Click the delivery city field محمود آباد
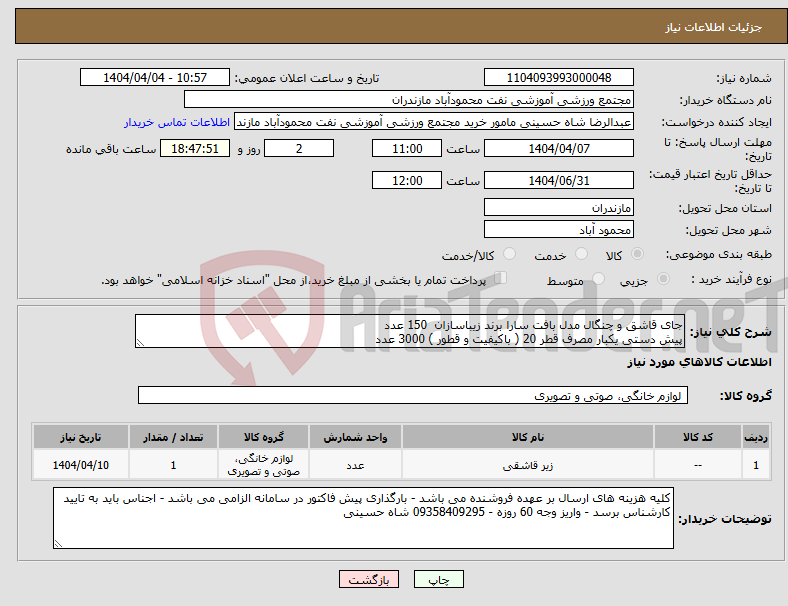The width and height of the screenshot is (788, 606). pyautogui.click(x=558, y=229)
